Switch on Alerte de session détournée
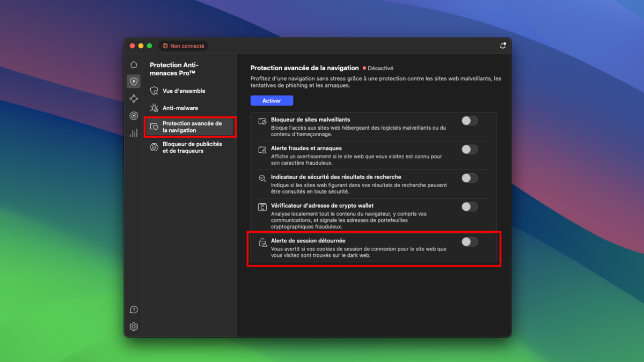Screen dimensions: 644x362 [x=469, y=242]
